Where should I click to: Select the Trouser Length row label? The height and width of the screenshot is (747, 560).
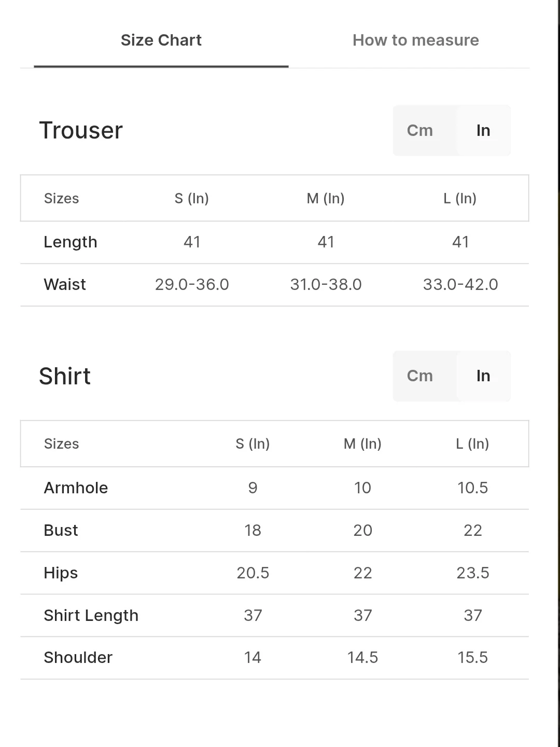tap(71, 242)
